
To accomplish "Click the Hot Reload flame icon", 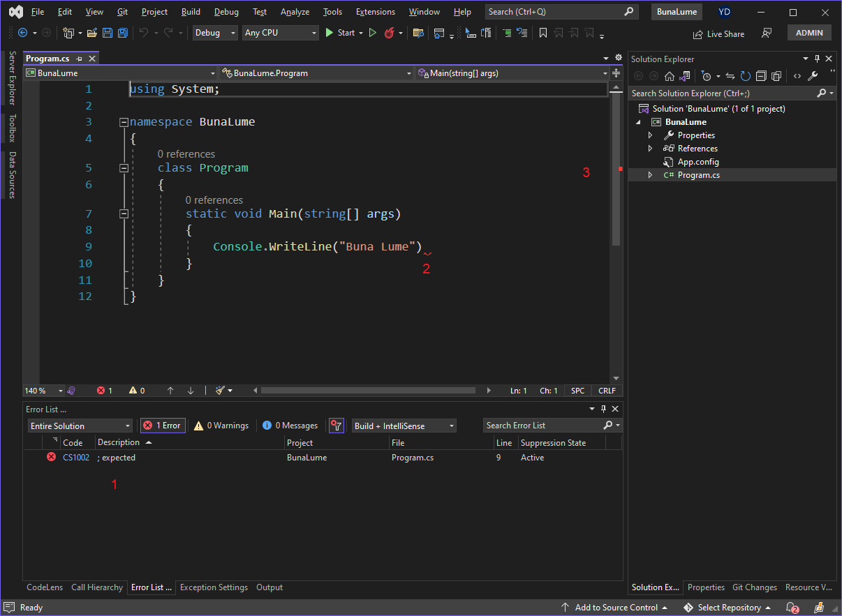I will click(390, 33).
